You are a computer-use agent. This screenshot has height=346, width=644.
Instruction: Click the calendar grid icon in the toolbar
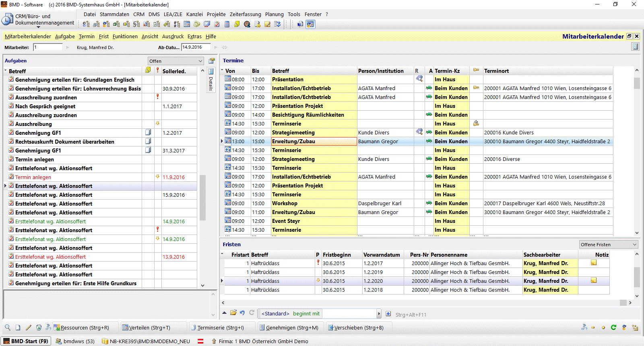pyautogui.click(x=187, y=24)
